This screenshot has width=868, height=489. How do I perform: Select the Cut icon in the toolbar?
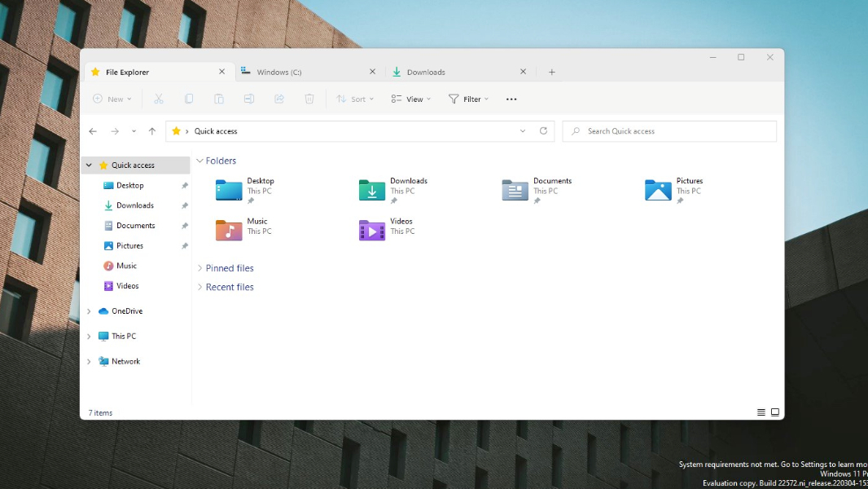(x=159, y=99)
